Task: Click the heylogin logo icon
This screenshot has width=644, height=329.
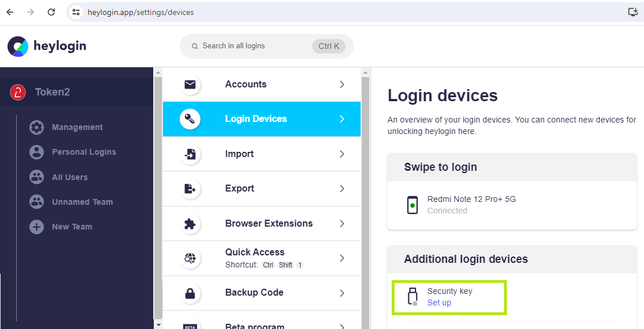Action: pyautogui.click(x=18, y=47)
